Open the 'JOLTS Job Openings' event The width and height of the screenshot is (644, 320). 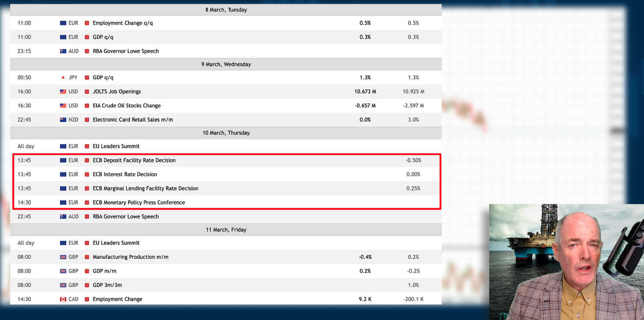click(117, 92)
